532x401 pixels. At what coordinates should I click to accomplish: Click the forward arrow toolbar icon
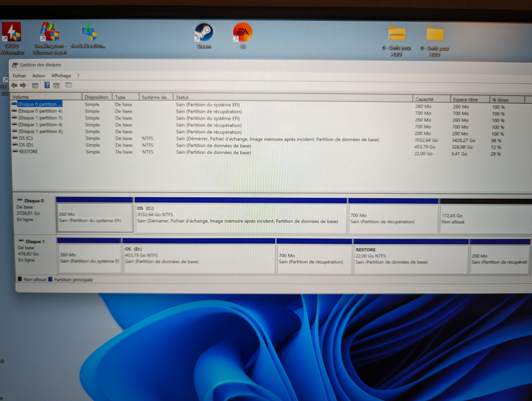[x=23, y=85]
